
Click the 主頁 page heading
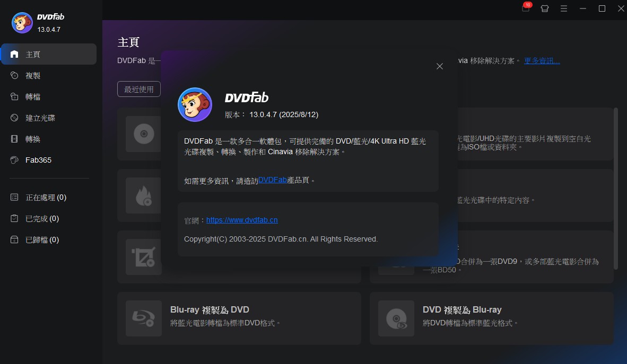click(128, 42)
